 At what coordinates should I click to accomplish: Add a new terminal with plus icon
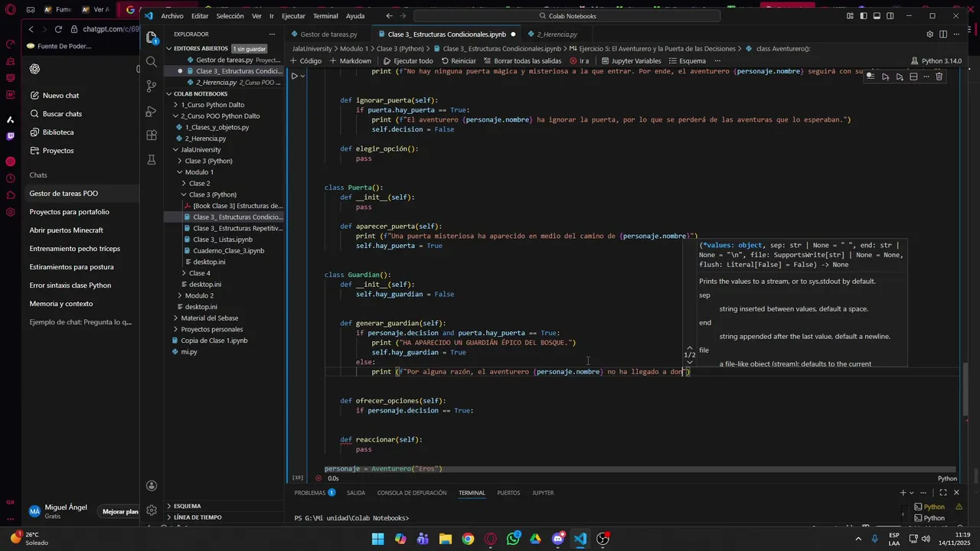tap(903, 493)
